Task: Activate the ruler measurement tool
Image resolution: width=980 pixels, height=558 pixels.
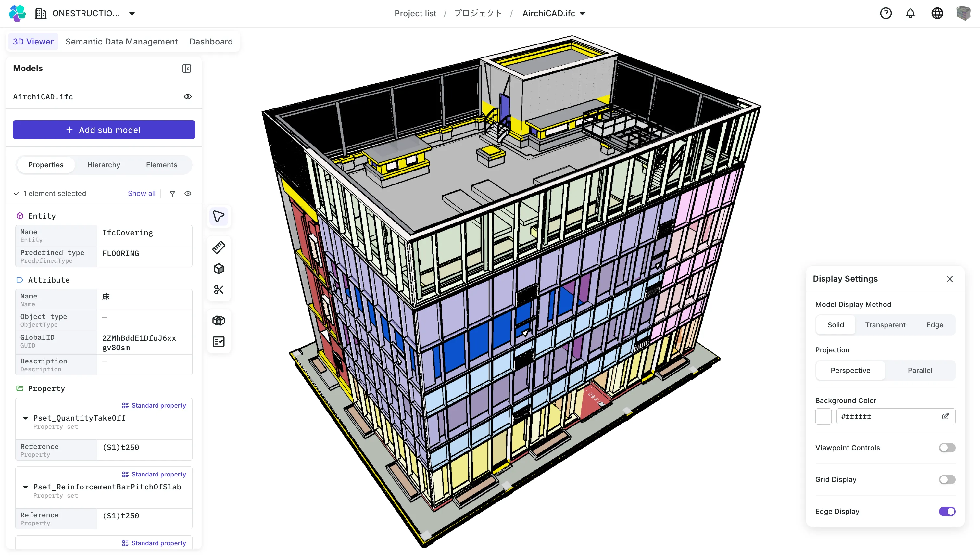Action: pyautogui.click(x=219, y=247)
